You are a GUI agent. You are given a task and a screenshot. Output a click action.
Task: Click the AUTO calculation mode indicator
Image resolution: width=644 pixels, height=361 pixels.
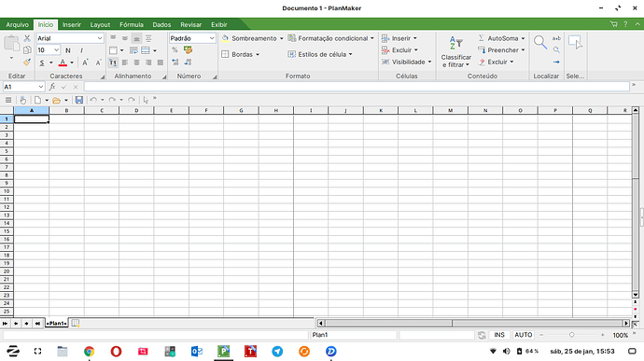[524, 335]
